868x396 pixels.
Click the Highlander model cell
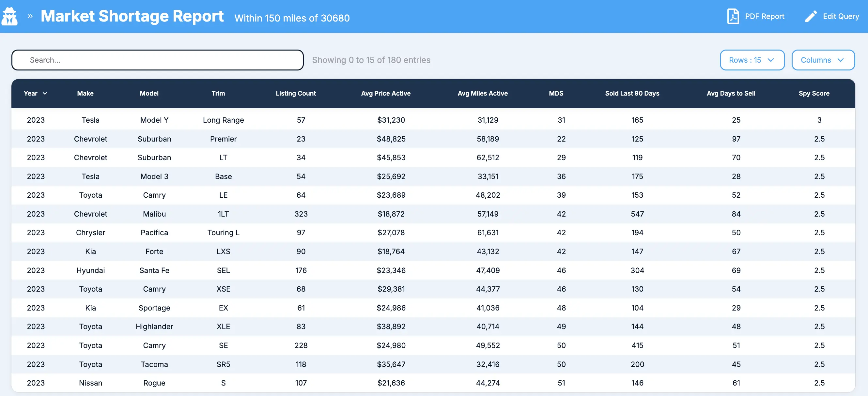(x=154, y=327)
